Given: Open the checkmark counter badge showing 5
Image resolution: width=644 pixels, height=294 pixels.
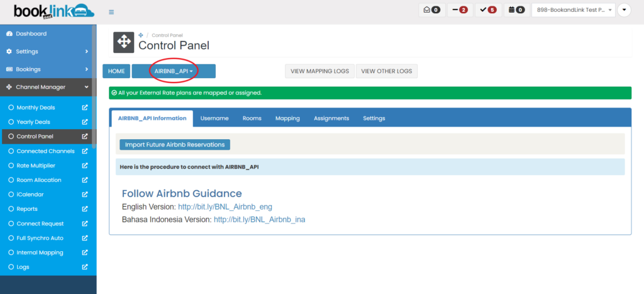Looking at the screenshot, I should (488, 10).
